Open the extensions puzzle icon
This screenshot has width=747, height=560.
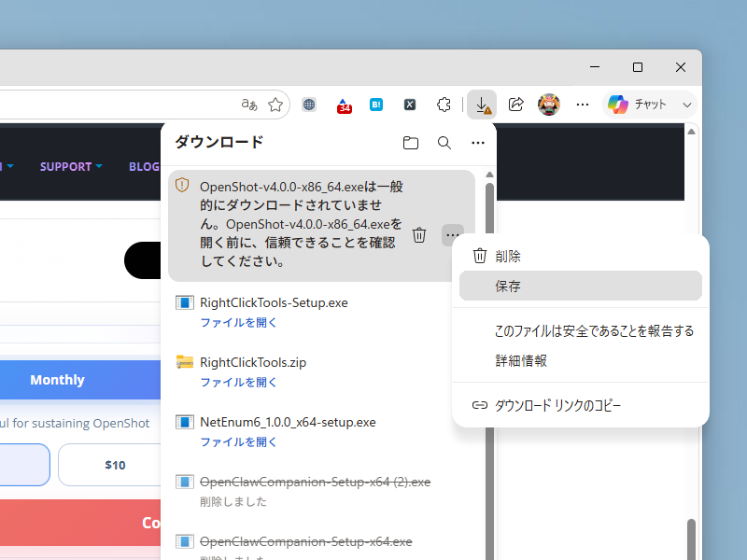444,105
